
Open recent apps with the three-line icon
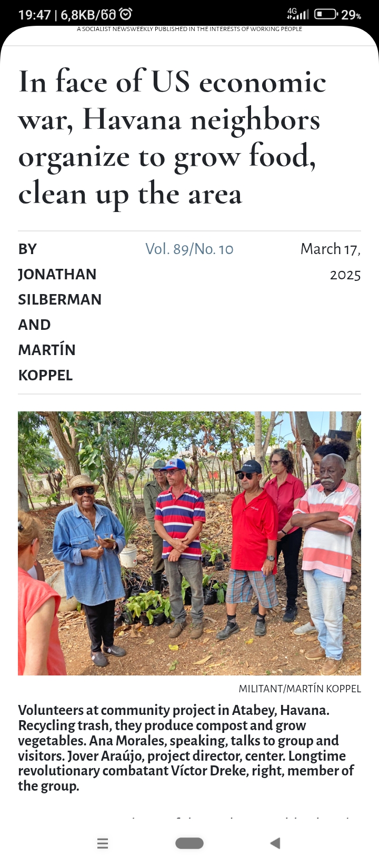click(x=103, y=843)
